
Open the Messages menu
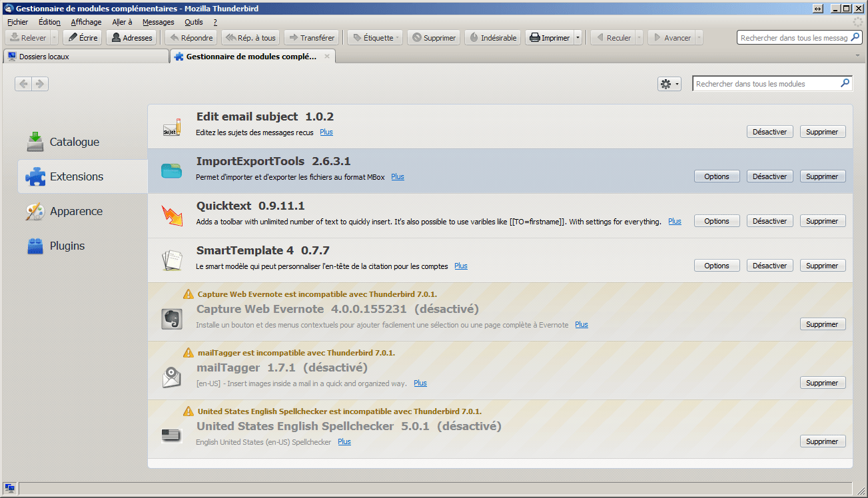[x=159, y=22]
